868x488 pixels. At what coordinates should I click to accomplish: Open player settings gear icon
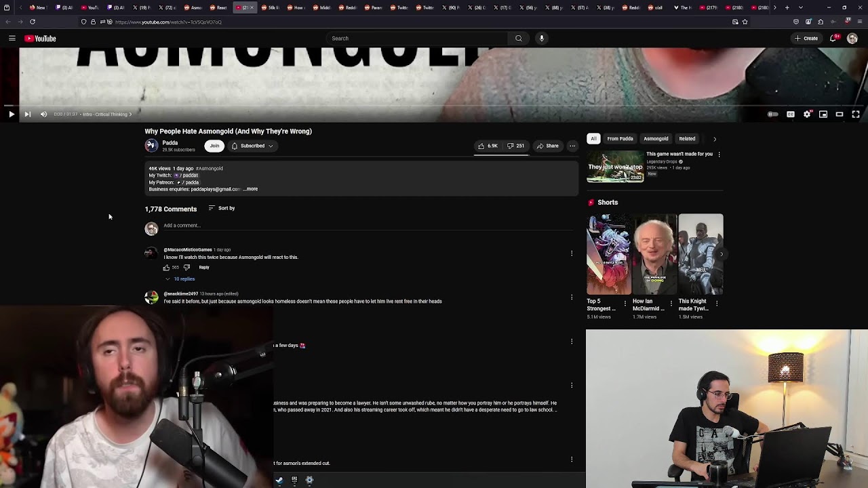coord(807,115)
